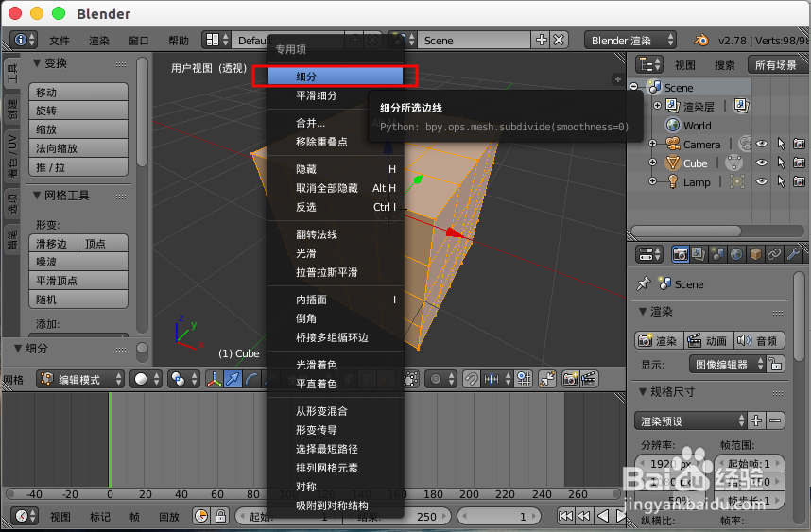Click the Blender logo icon in header
Screen dimensions: 811x532
[701, 41]
